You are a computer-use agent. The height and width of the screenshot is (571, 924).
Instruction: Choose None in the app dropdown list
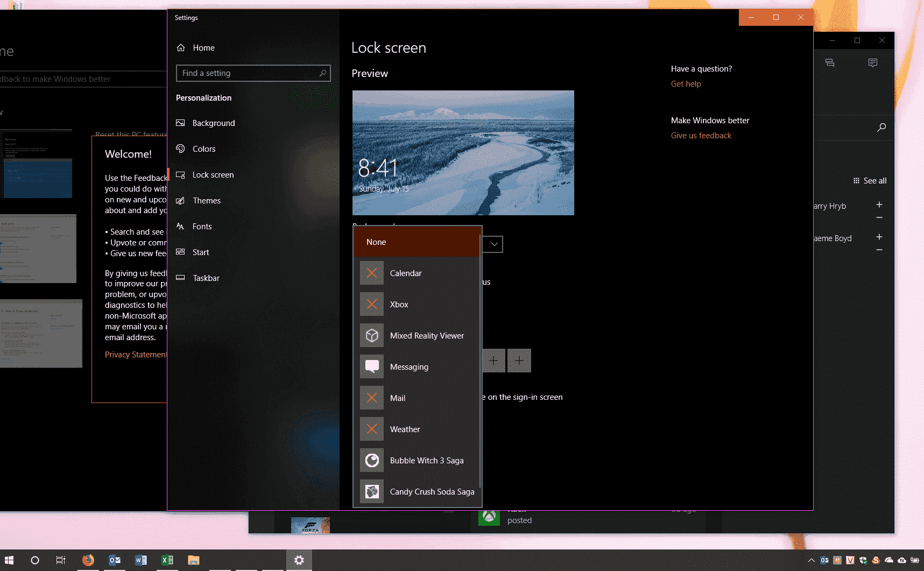click(x=417, y=242)
